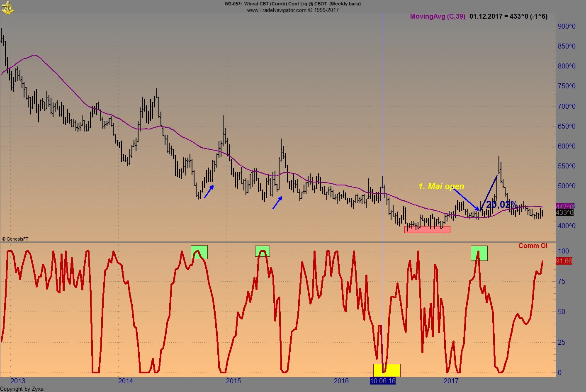Click the black 433^0 last price tag
The image size is (586, 392).
[x=564, y=212]
